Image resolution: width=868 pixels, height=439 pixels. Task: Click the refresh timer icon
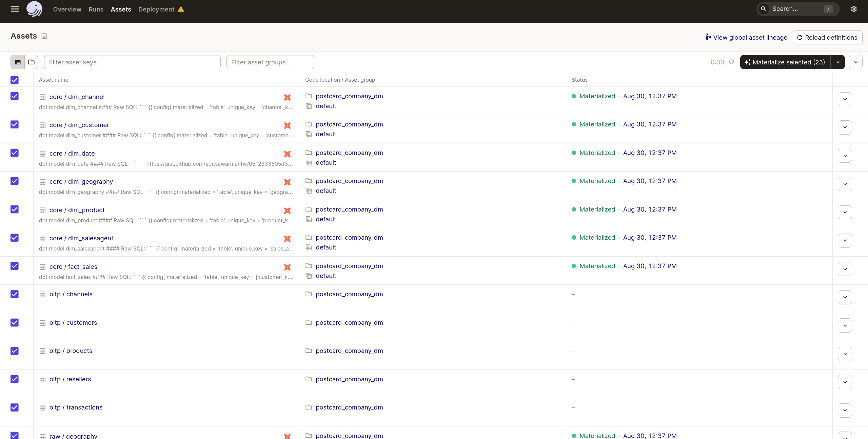pyautogui.click(x=731, y=62)
